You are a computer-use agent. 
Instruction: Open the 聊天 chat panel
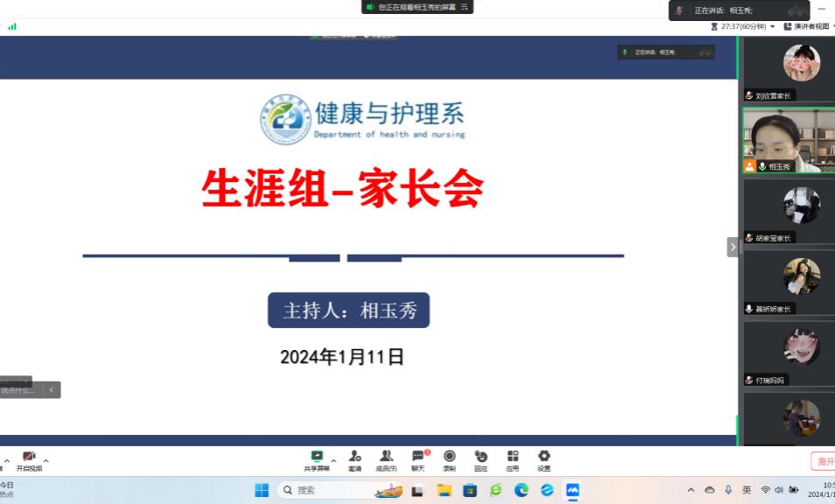pyautogui.click(x=417, y=460)
